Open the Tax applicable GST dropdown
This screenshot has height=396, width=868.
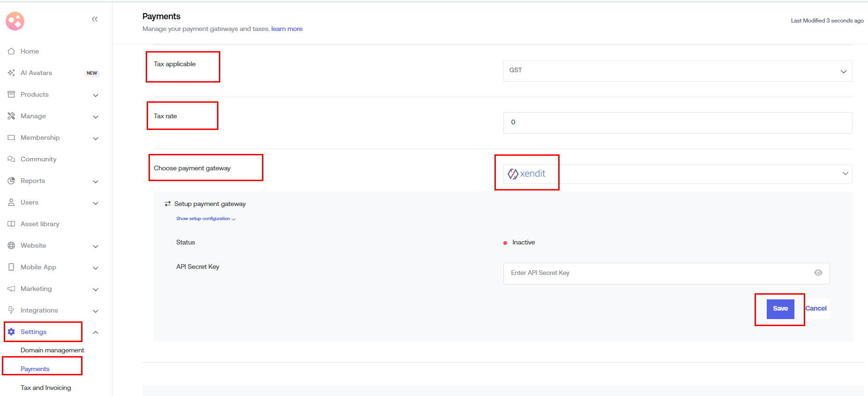pyautogui.click(x=677, y=71)
